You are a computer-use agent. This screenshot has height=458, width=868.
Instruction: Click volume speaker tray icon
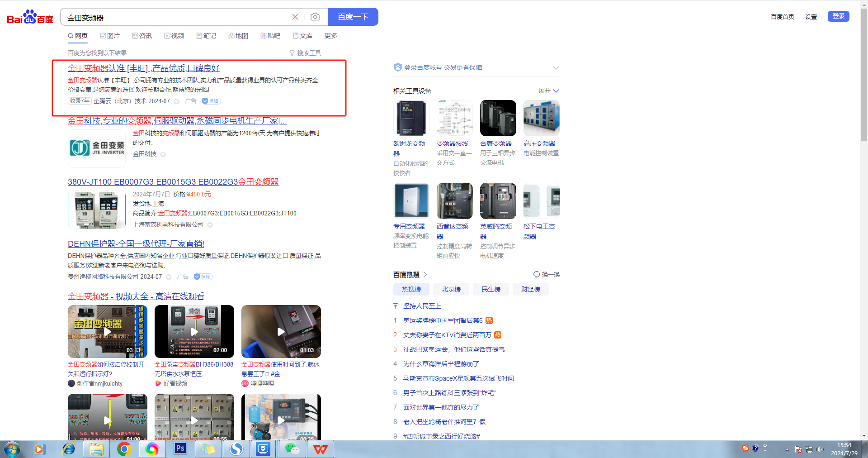coord(820,449)
